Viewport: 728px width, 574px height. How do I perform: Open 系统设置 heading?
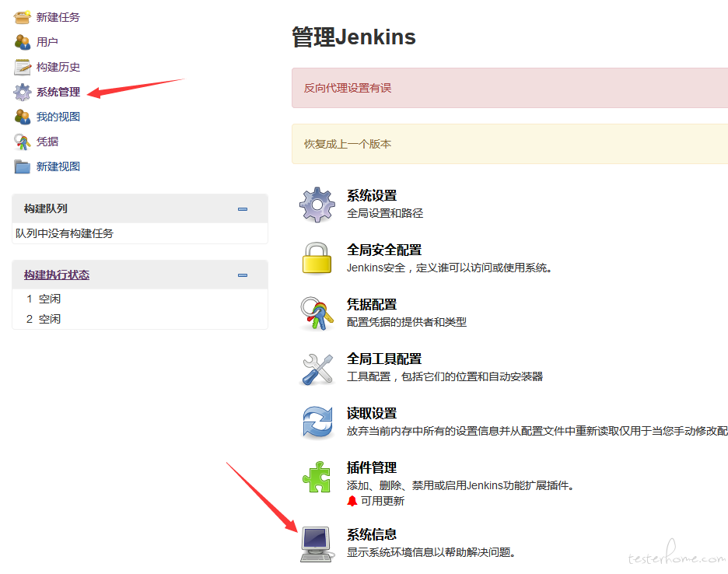pyautogui.click(x=372, y=195)
